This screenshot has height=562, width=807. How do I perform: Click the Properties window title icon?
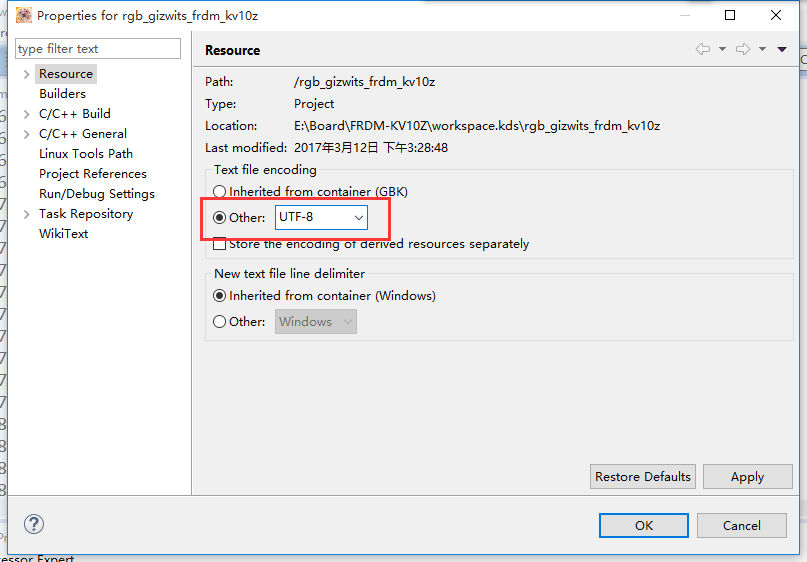(24, 15)
